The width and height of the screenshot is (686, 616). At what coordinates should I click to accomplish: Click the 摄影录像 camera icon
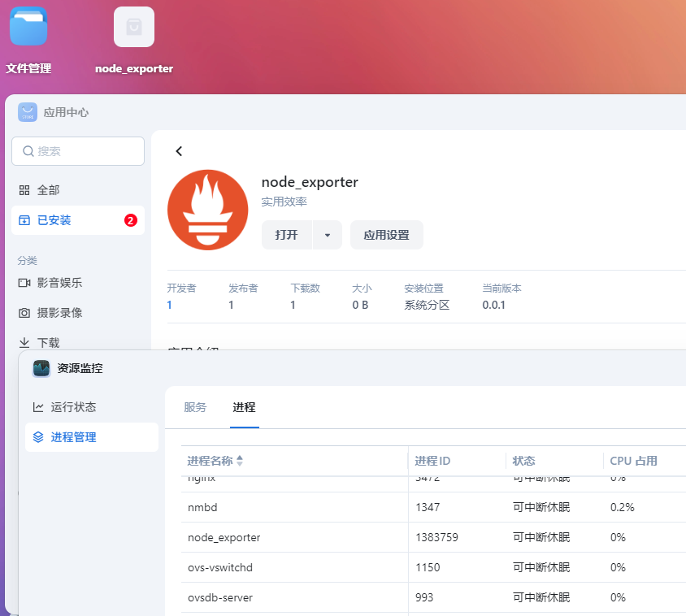24,313
